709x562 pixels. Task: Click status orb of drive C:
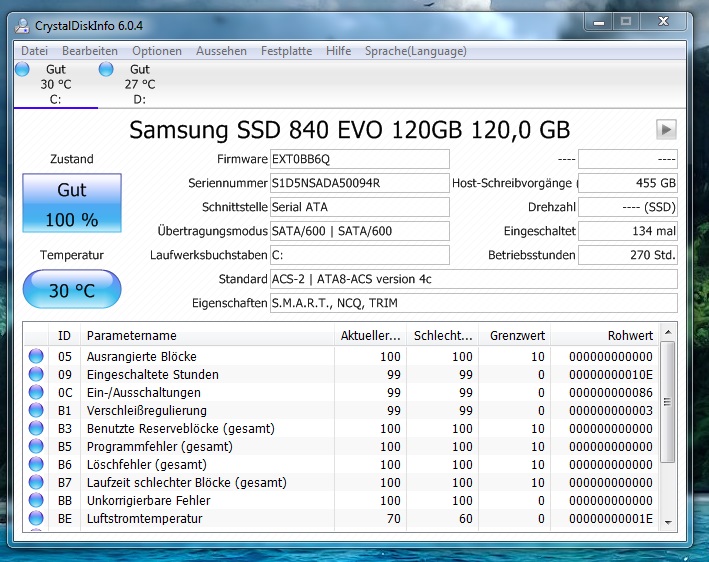click(22, 69)
